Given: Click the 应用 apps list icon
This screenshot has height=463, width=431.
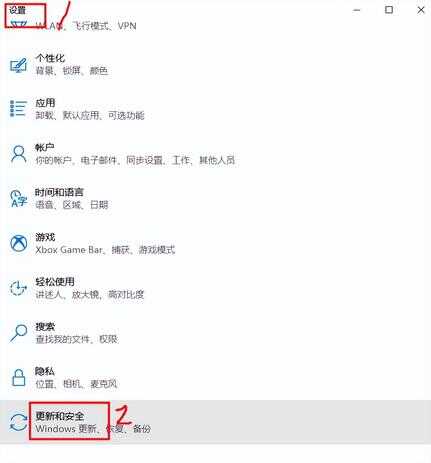Looking at the screenshot, I should point(18,109).
